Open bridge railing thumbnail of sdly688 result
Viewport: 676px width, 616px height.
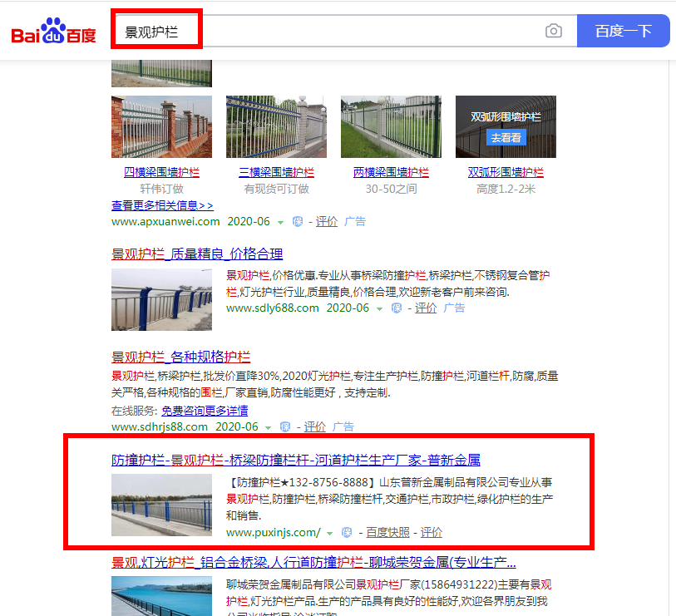pos(161,299)
